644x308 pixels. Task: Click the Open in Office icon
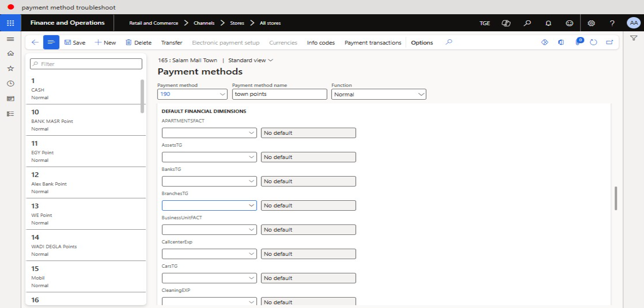(x=561, y=42)
